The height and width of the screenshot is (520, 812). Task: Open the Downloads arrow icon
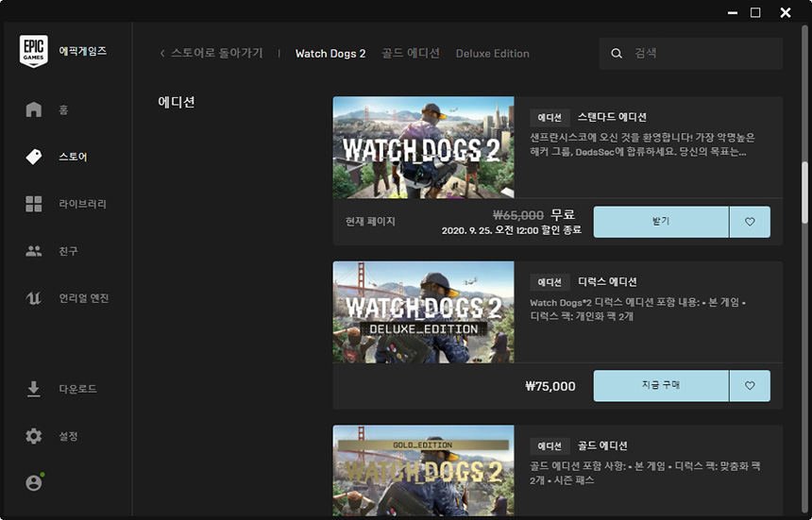coord(34,389)
